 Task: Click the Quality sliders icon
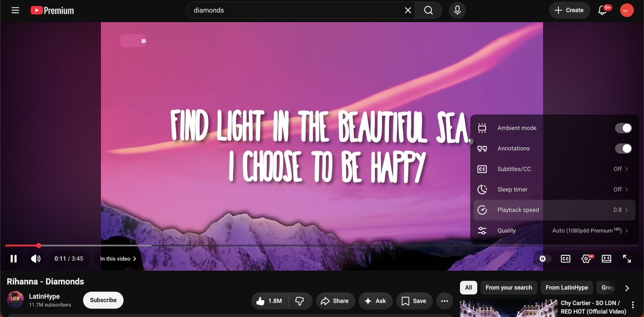point(482,231)
